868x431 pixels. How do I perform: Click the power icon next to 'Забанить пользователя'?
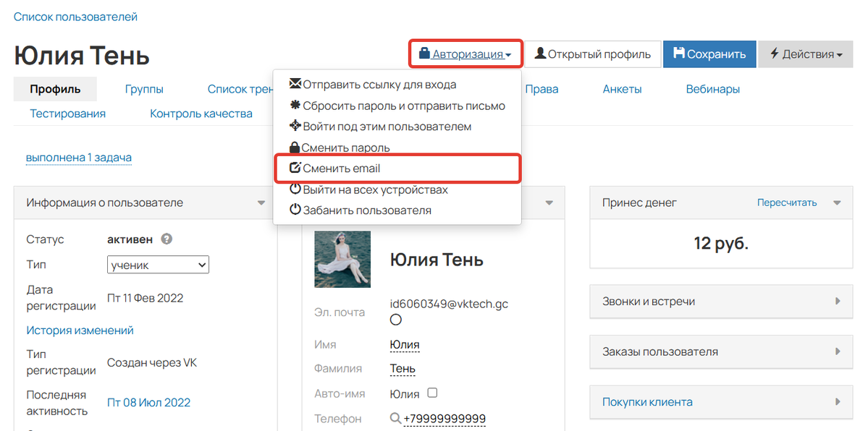pyautogui.click(x=293, y=210)
